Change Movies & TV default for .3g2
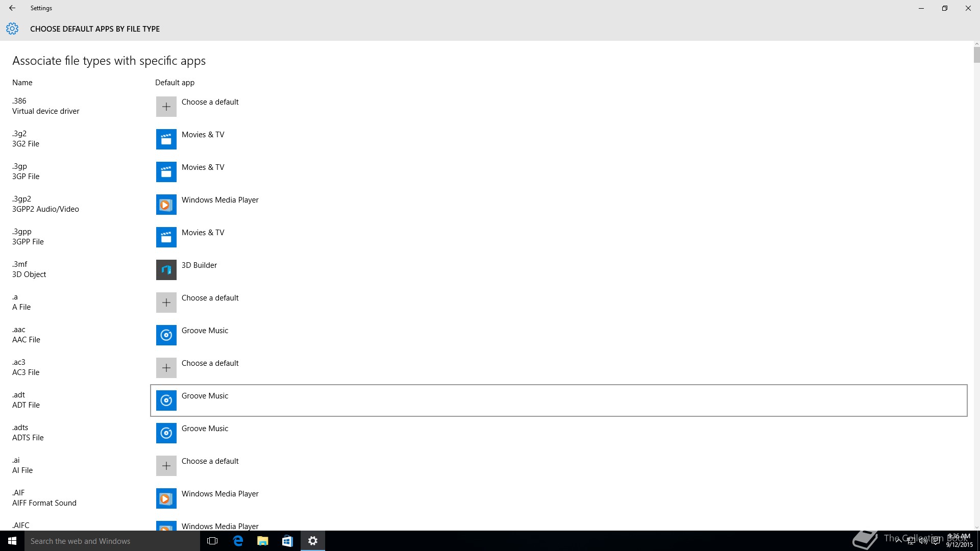 [203, 135]
